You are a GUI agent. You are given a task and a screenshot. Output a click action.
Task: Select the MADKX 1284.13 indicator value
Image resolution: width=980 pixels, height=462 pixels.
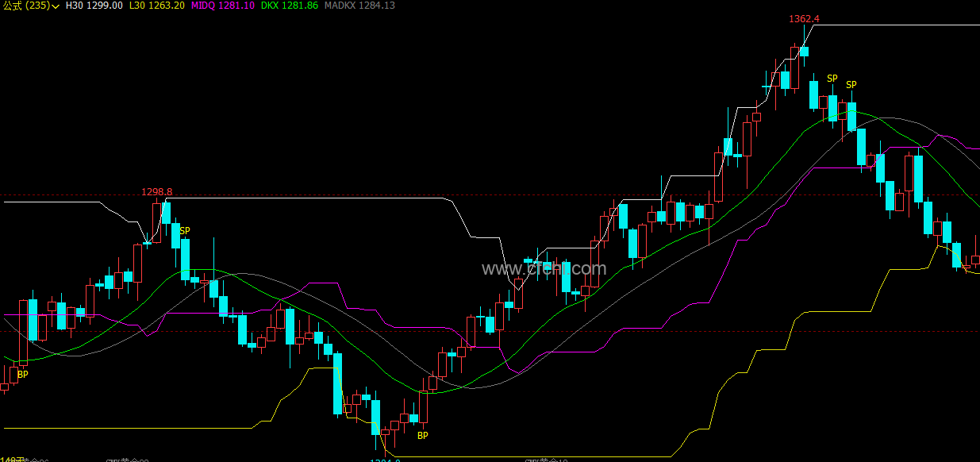[x=360, y=6]
